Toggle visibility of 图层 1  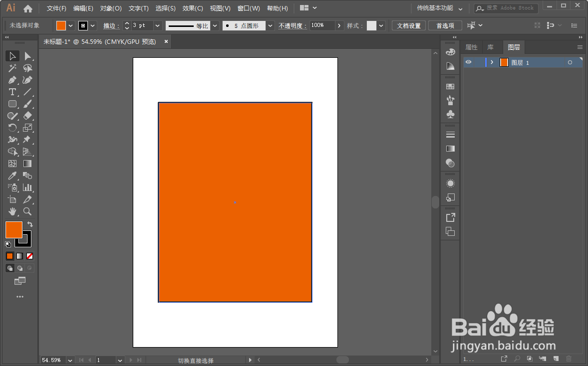468,62
